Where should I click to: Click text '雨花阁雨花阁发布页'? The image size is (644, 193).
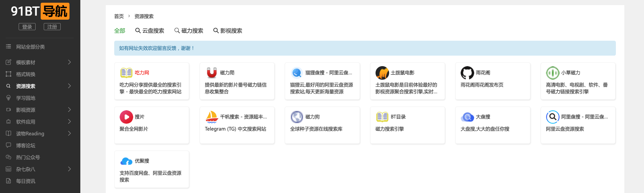pos(482,85)
